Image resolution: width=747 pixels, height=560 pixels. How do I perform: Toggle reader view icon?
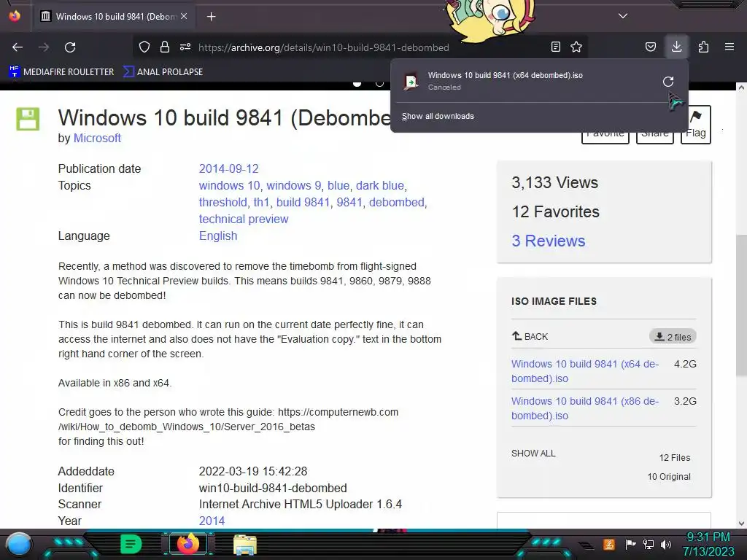click(555, 47)
